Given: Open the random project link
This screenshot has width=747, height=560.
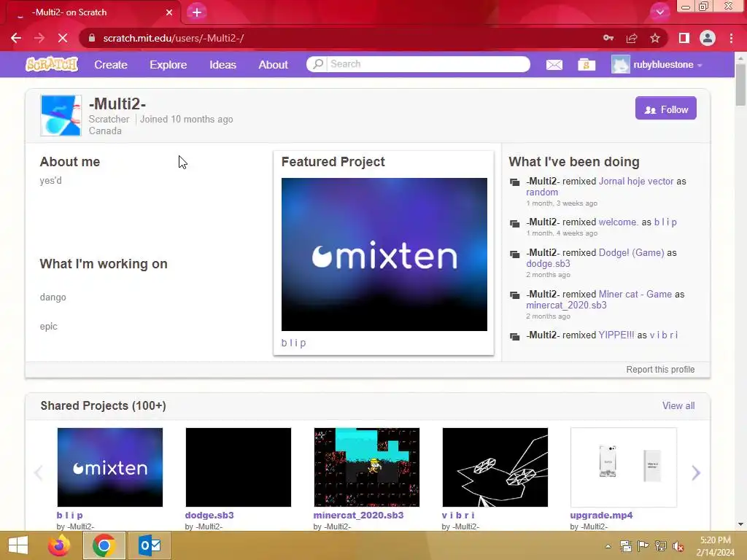Looking at the screenshot, I should click(542, 192).
